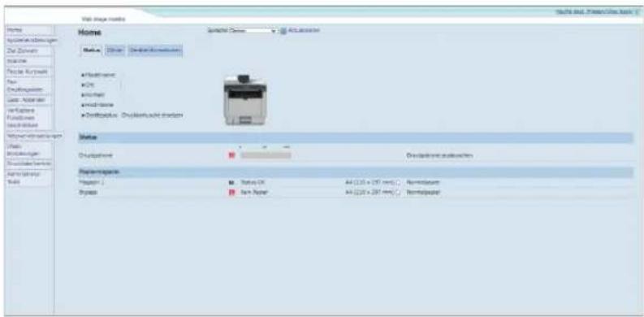This screenshot has height=317, width=644.
Task: Click the printer device image
Action: pyautogui.click(x=245, y=99)
